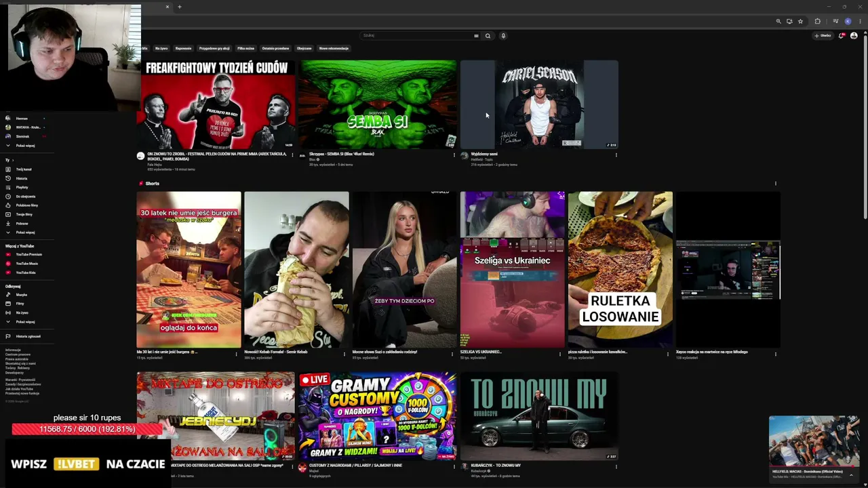Open the Shorts section more options
868x488 pixels.
coord(776,184)
